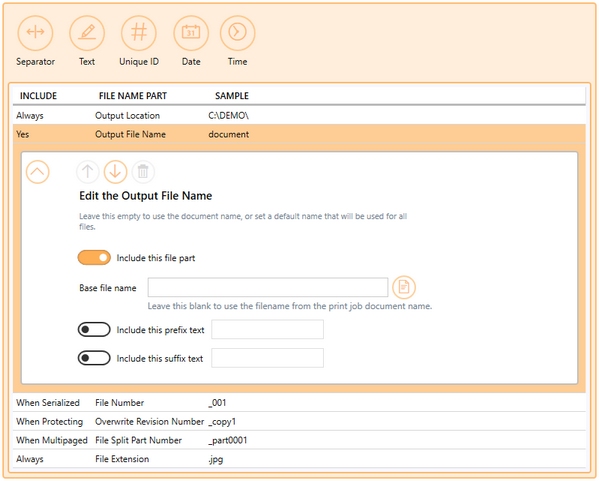599x481 pixels.
Task: Add a Text file name part
Action: click(x=87, y=33)
